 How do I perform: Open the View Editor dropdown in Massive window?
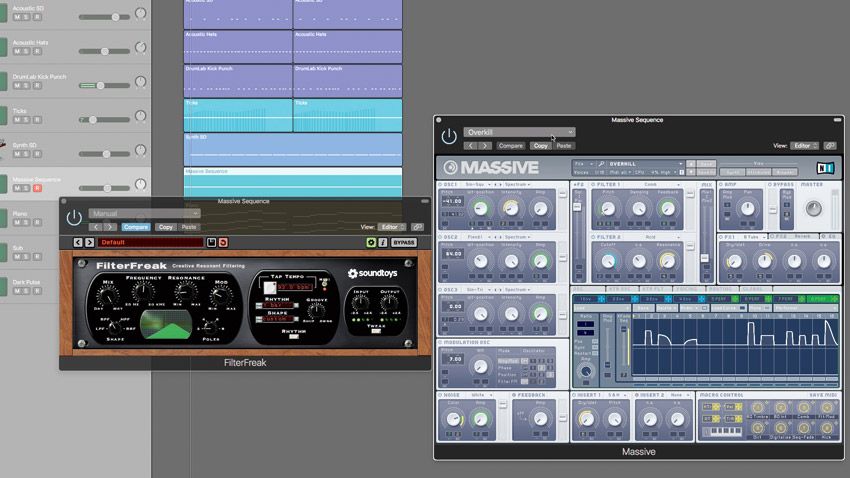click(804, 146)
